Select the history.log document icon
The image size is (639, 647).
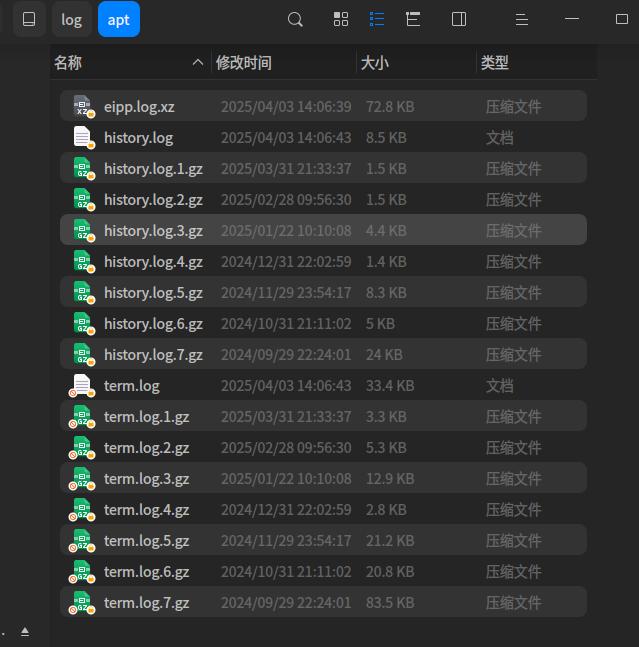(83, 137)
